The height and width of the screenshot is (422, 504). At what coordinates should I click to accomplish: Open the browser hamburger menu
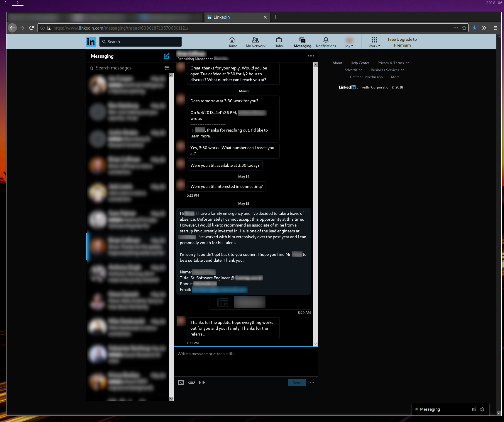coord(495,28)
